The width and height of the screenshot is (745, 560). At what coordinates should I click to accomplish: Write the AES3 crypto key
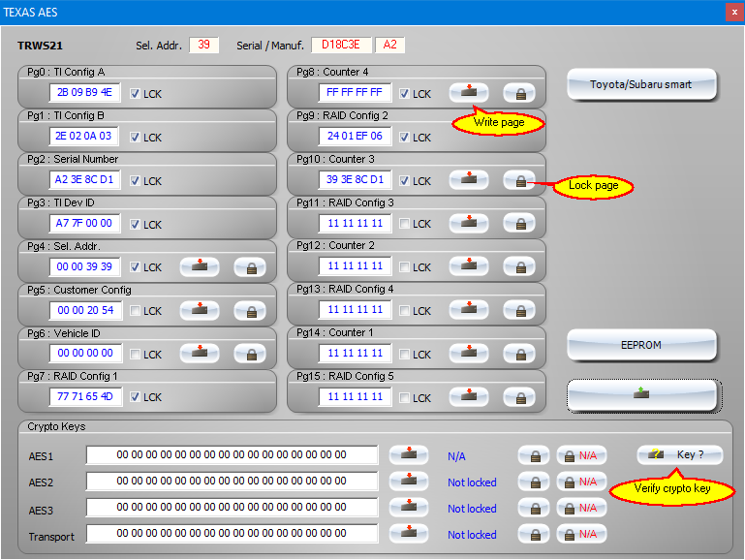click(x=409, y=507)
